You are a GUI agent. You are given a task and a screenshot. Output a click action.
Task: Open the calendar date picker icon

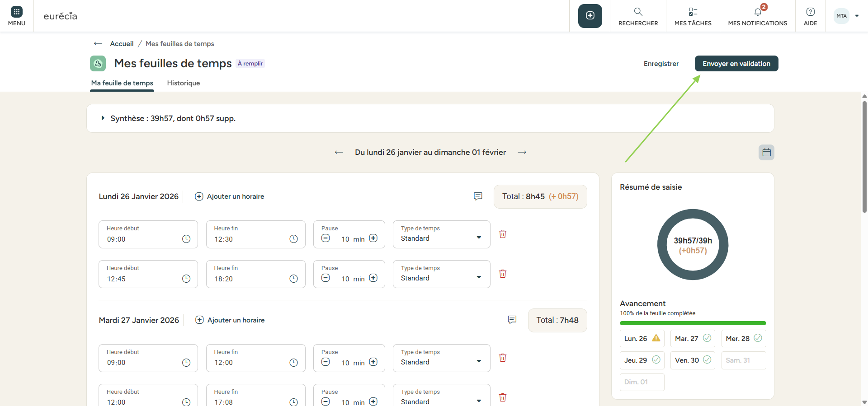click(766, 153)
